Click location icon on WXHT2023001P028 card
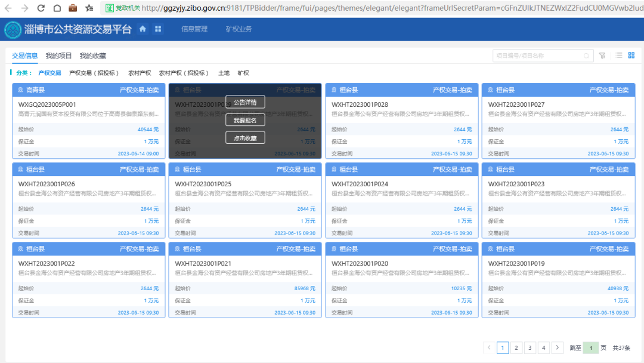 point(334,90)
